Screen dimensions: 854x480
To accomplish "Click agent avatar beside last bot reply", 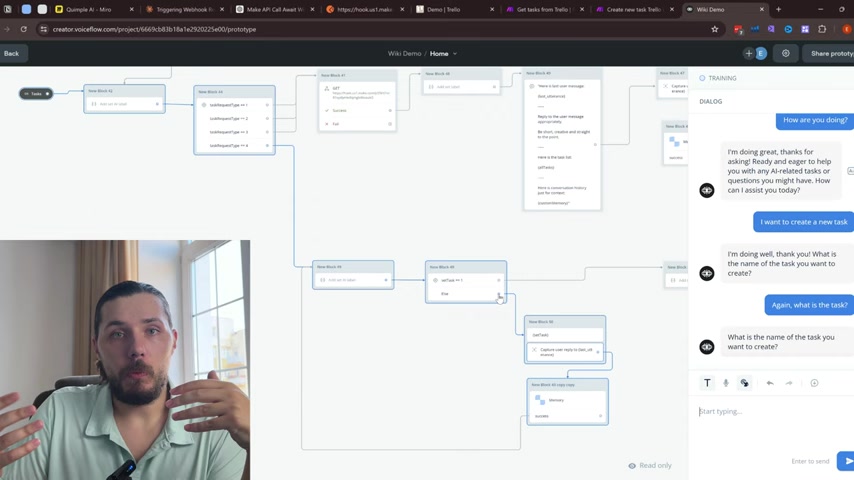I will [707, 347].
